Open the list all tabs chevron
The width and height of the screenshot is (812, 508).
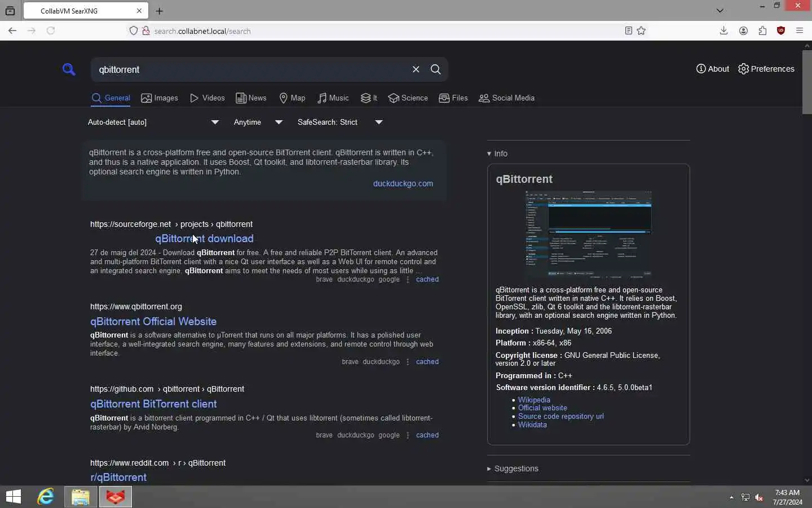coord(720,11)
